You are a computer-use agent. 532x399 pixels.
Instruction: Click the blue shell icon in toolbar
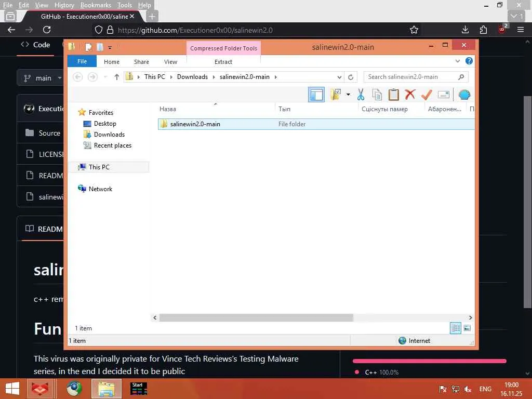pos(464,95)
